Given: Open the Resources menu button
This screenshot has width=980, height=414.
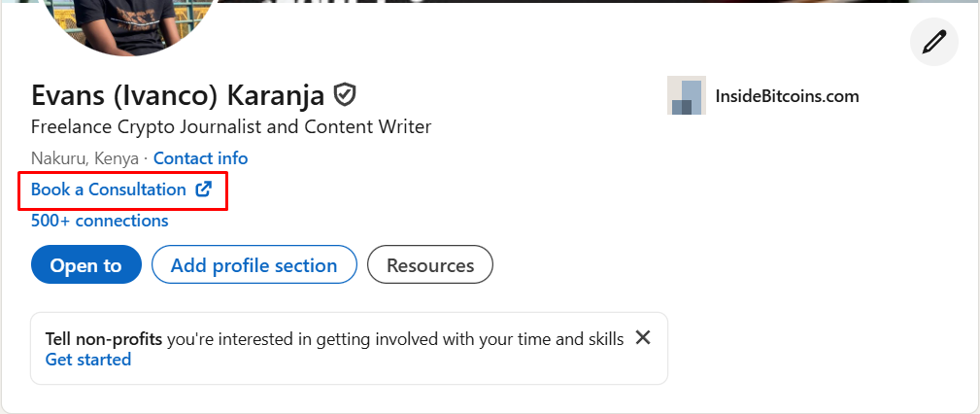Looking at the screenshot, I should click(x=430, y=264).
